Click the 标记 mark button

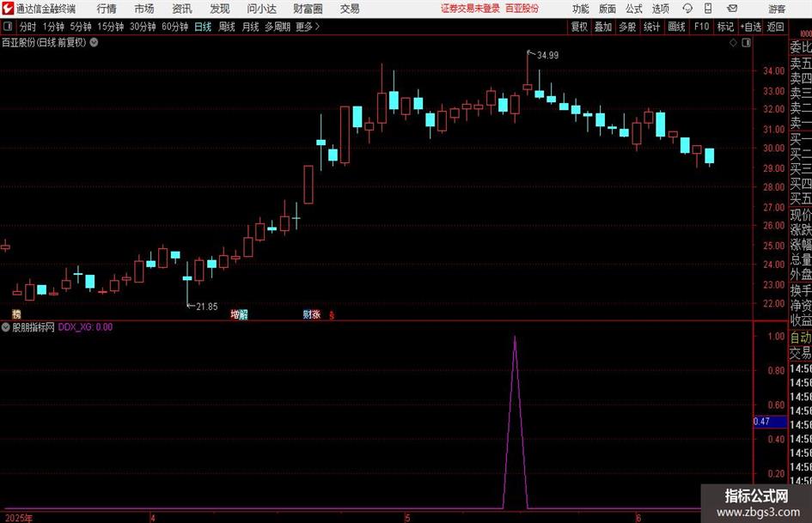point(725,27)
